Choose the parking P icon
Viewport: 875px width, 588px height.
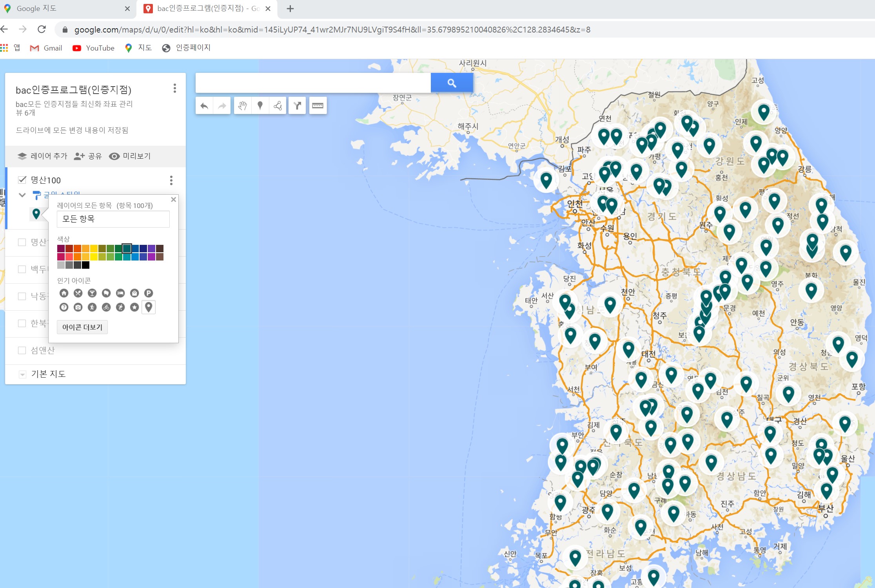click(148, 293)
